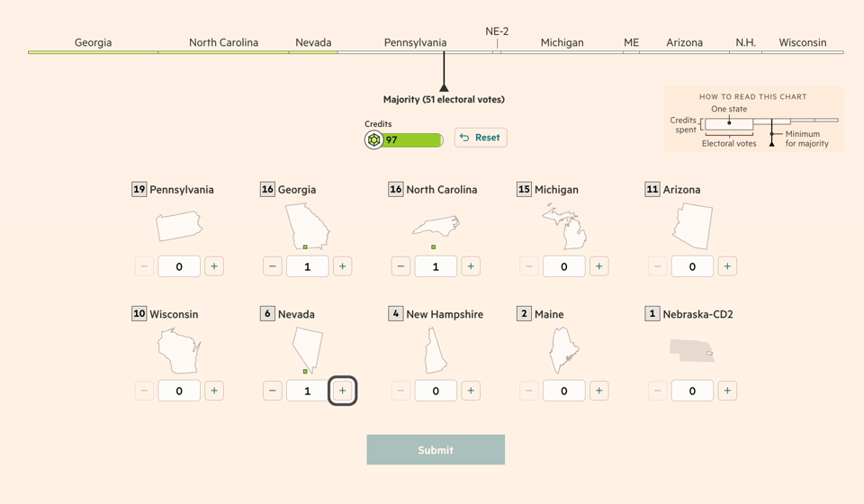This screenshot has height=504, width=864.
Task: Add a credit to North Carolina
Action: [471, 266]
